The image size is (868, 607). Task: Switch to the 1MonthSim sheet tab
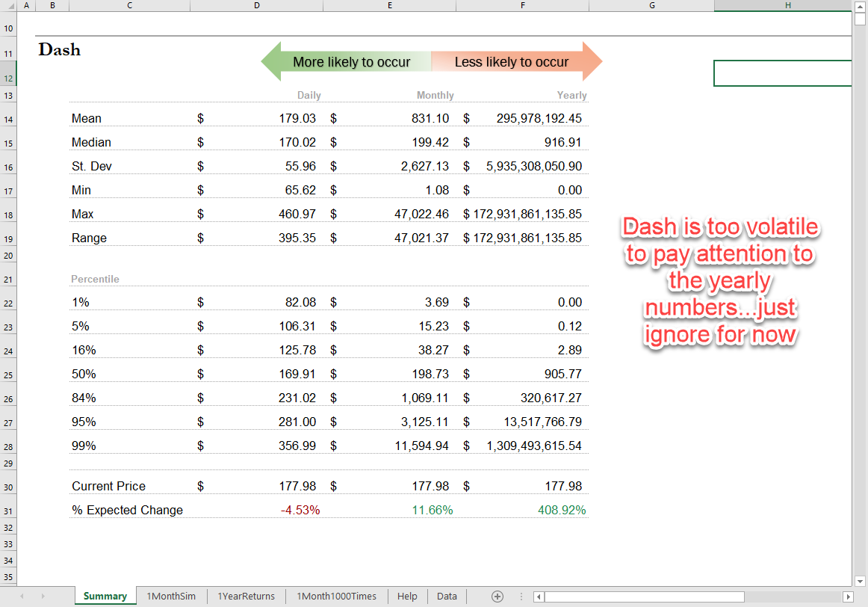[x=171, y=596]
